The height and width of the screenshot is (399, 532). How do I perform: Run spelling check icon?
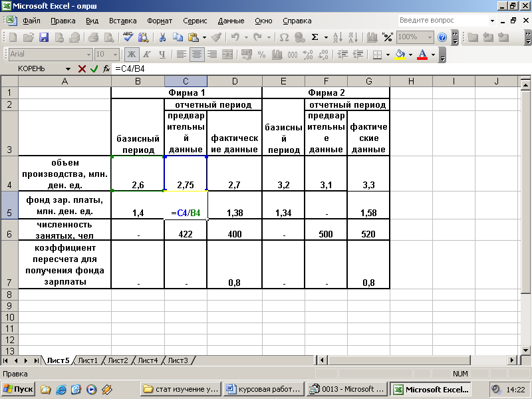click(128, 37)
